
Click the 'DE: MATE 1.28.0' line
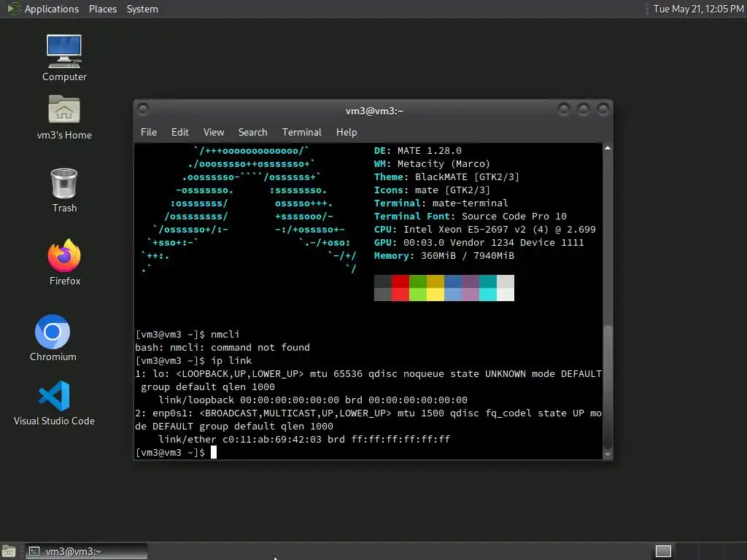tap(418, 150)
